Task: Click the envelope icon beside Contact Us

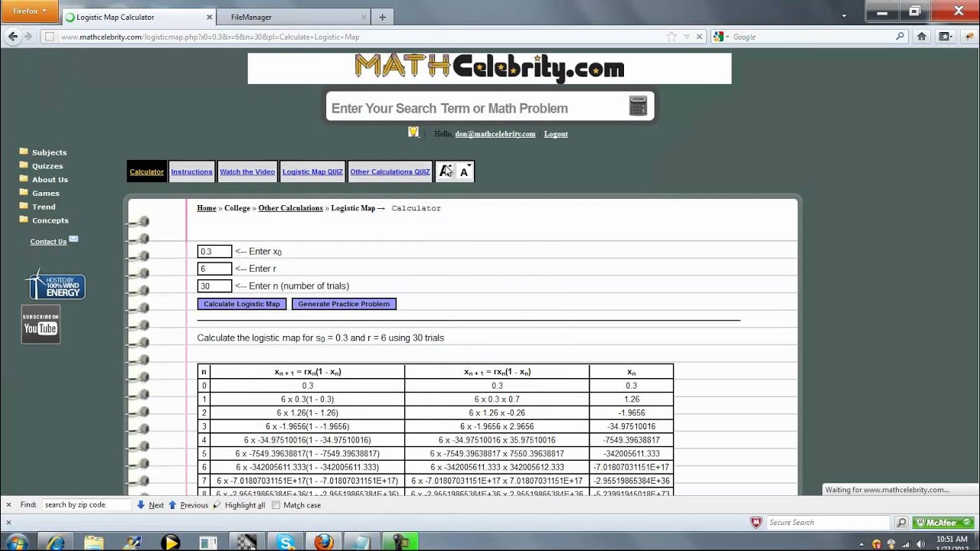Action: (73, 239)
